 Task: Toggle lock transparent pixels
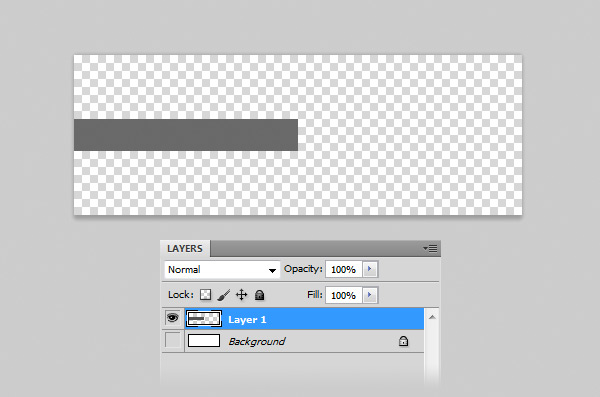click(x=205, y=295)
